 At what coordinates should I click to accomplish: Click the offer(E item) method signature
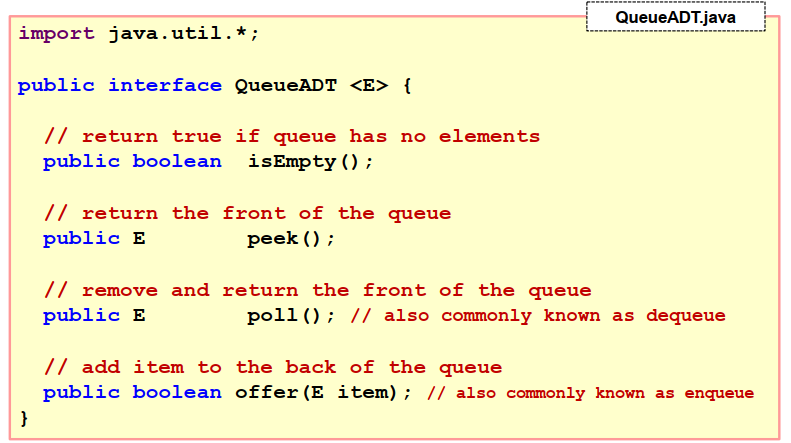tap(323, 393)
